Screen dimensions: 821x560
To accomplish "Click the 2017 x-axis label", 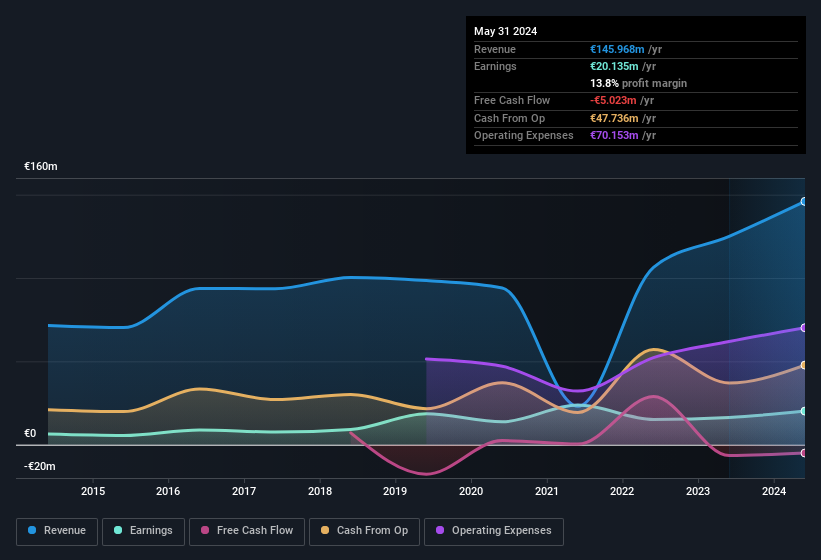I will point(244,491).
